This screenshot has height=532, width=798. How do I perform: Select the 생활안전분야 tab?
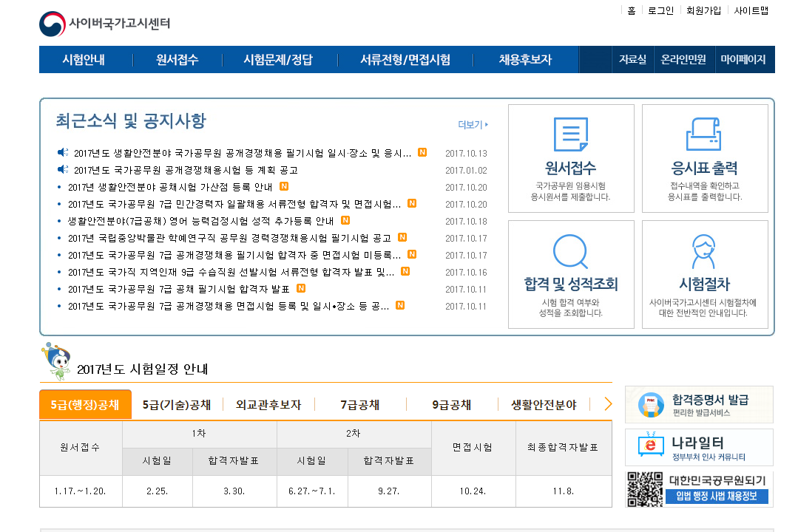[x=544, y=405]
